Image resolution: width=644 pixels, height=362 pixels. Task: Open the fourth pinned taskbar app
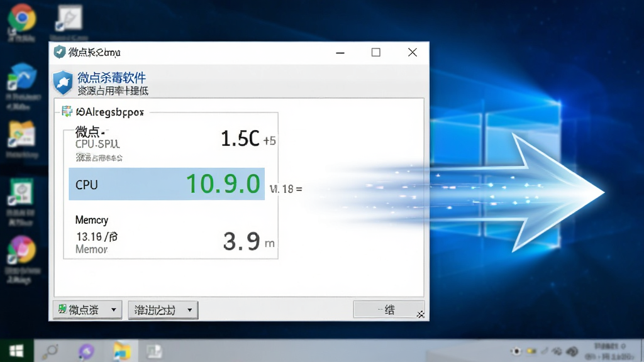(x=155, y=351)
